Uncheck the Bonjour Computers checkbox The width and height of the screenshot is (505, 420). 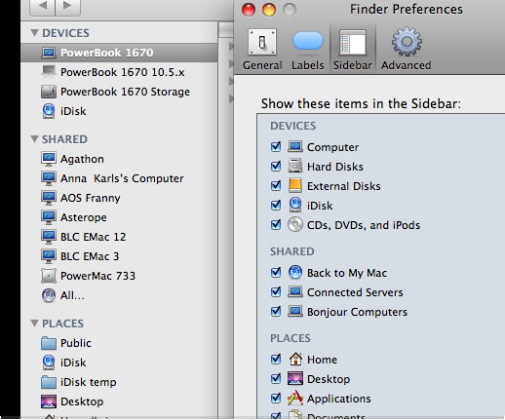pos(276,312)
